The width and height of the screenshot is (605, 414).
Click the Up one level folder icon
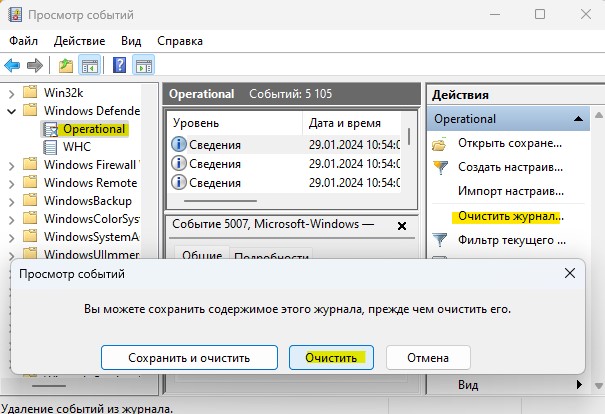click(x=66, y=65)
